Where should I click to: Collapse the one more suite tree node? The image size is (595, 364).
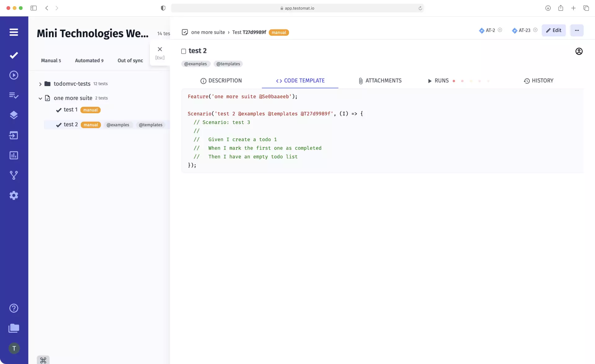coord(40,98)
